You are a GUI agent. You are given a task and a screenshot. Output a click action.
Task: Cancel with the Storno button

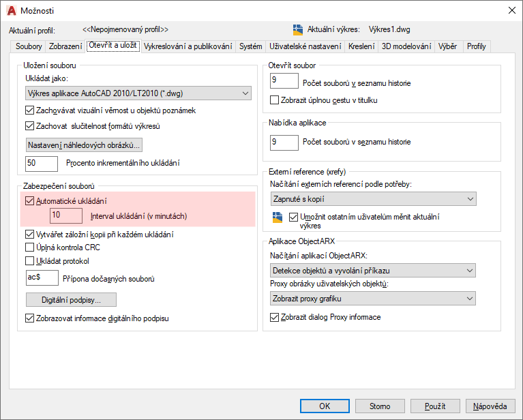click(x=380, y=406)
